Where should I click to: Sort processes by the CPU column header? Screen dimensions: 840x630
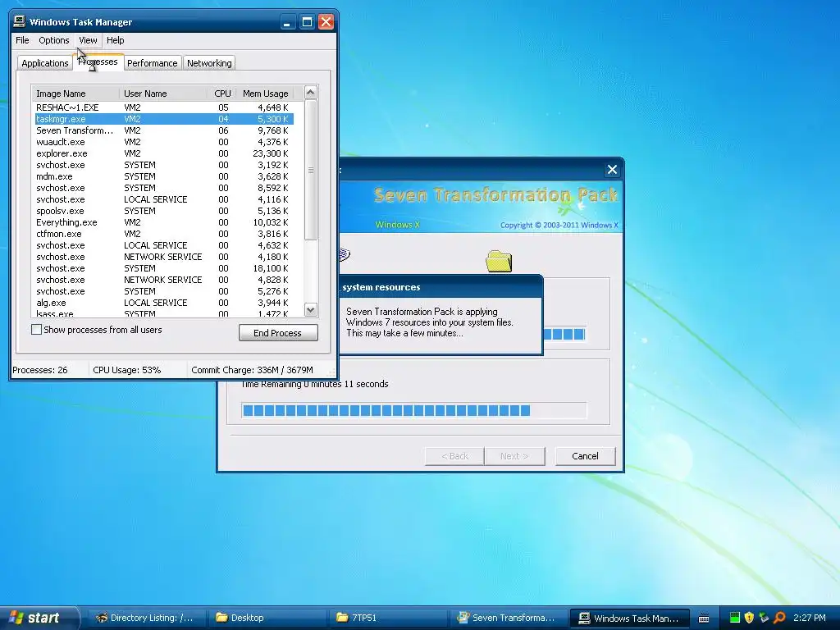coord(221,94)
